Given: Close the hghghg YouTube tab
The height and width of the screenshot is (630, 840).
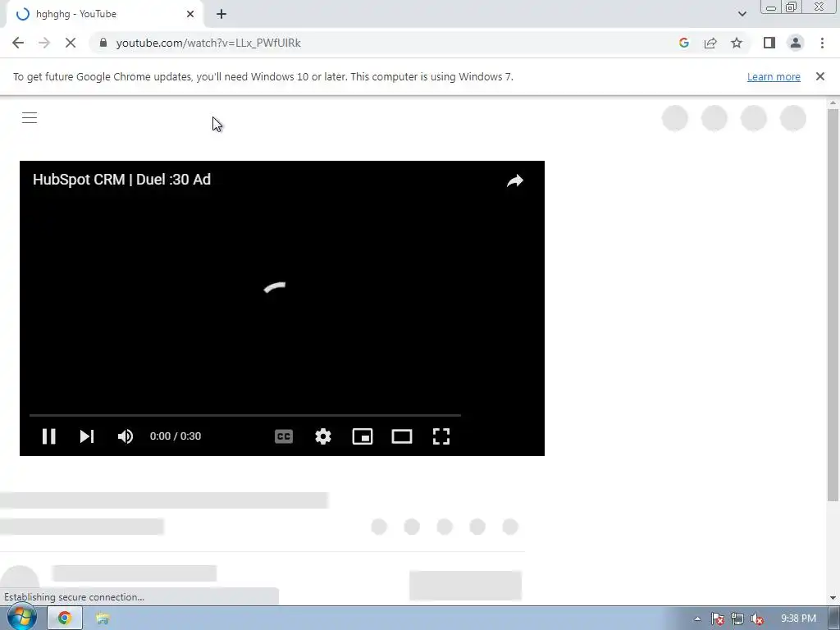Looking at the screenshot, I should [190, 14].
